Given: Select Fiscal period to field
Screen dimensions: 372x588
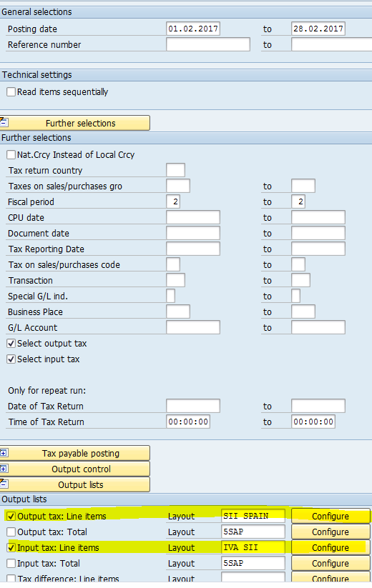Looking at the screenshot, I should pyautogui.click(x=298, y=201).
